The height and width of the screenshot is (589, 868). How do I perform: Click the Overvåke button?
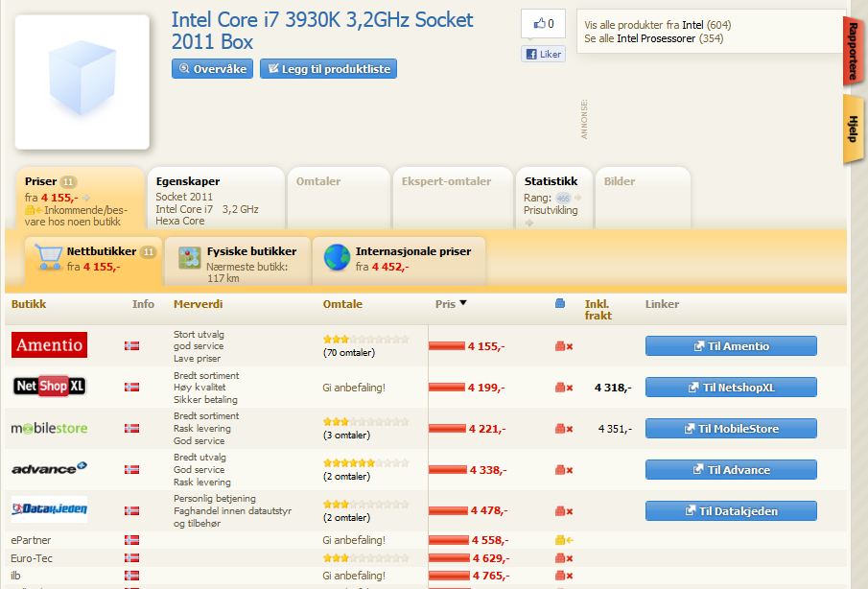pyautogui.click(x=213, y=69)
